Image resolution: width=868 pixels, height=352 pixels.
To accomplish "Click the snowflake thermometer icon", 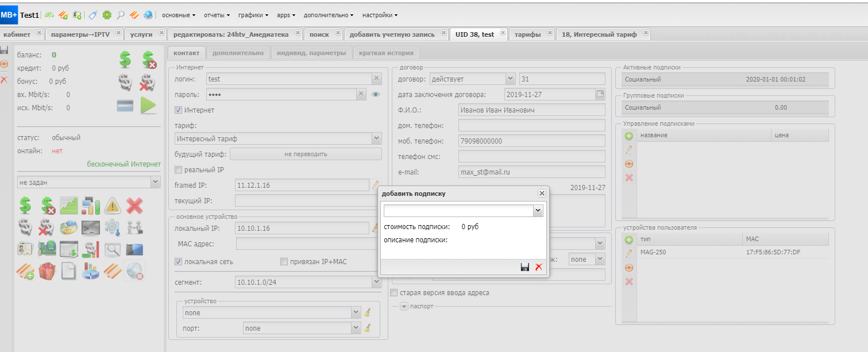I will (111, 227).
